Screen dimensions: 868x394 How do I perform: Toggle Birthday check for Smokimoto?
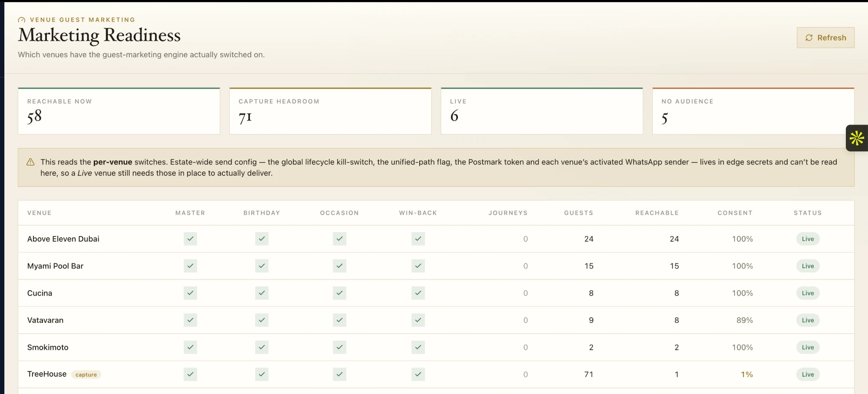[x=262, y=347]
